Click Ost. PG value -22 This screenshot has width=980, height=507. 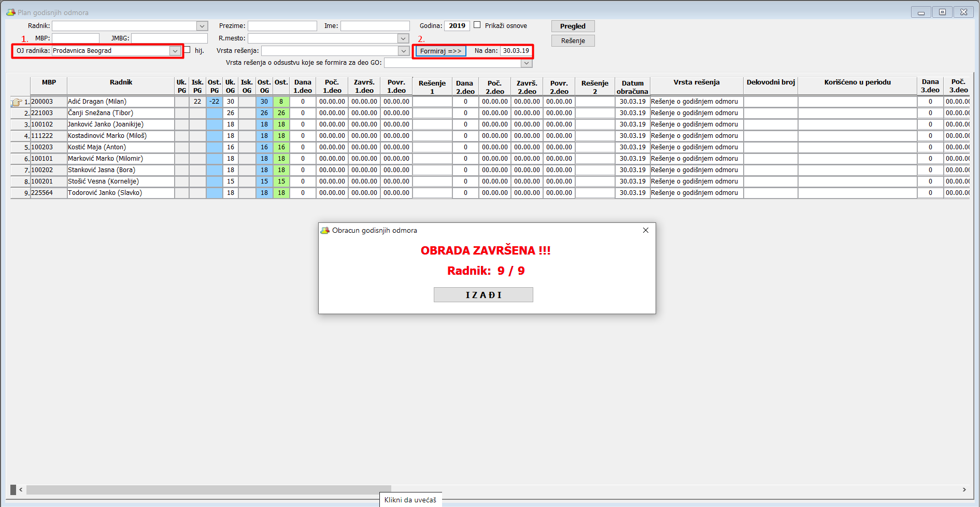(x=214, y=102)
